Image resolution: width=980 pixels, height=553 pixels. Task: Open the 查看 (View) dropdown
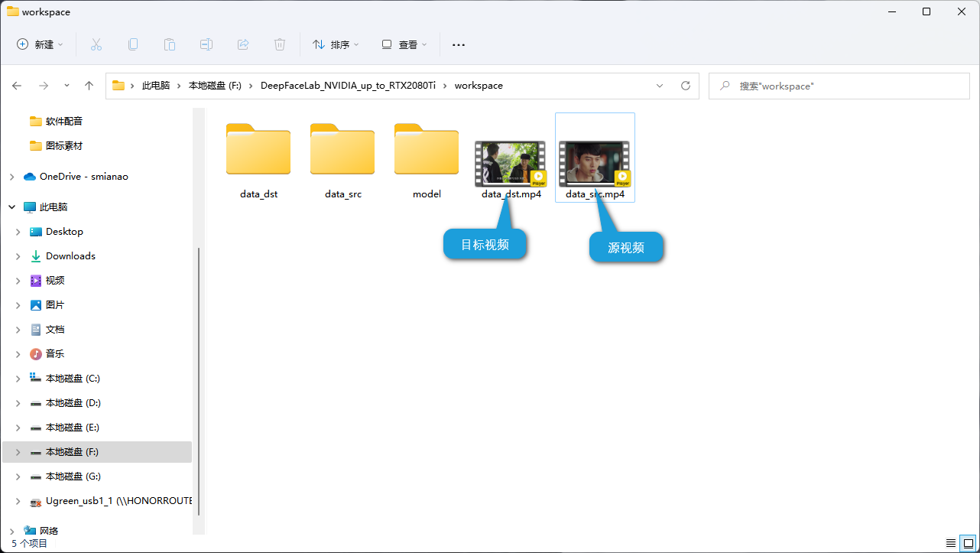(404, 44)
